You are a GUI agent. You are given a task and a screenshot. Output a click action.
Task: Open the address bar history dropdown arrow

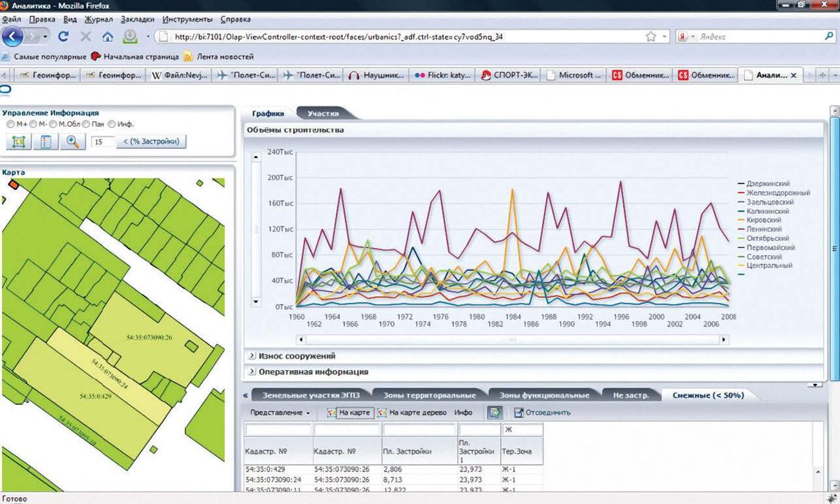[x=665, y=37]
